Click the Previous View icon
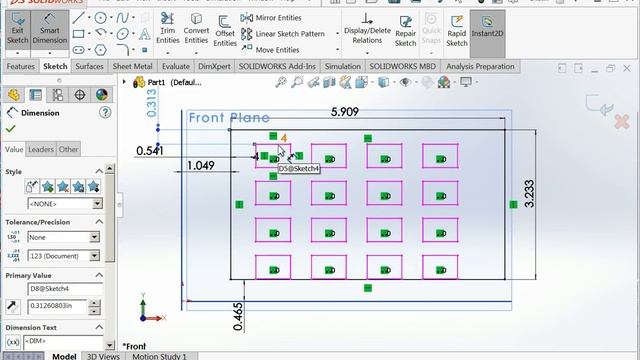Viewport: 640px width, 360px height. (x=313, y=82)
